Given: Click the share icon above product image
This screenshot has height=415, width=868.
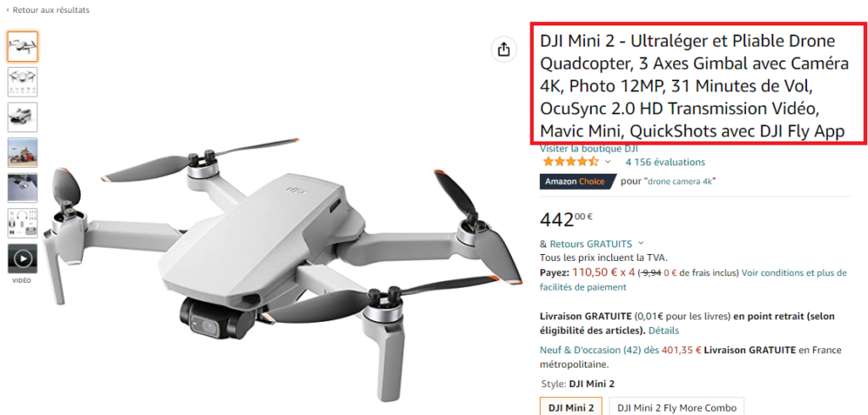Looking at the screenshot, I should (504, 49).
